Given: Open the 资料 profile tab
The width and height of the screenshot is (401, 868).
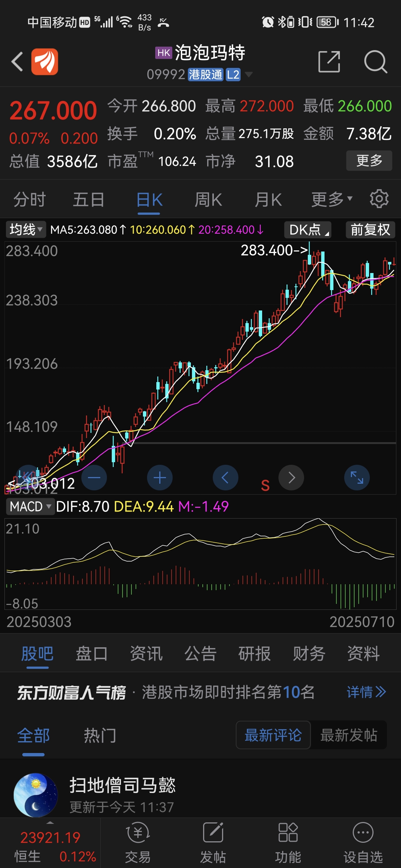Looking at the screenshot, I should coord(363,654).
